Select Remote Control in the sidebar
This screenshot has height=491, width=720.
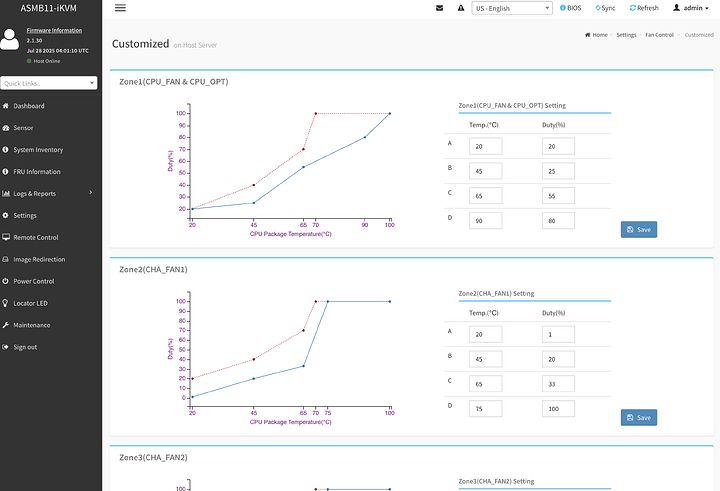35,237
